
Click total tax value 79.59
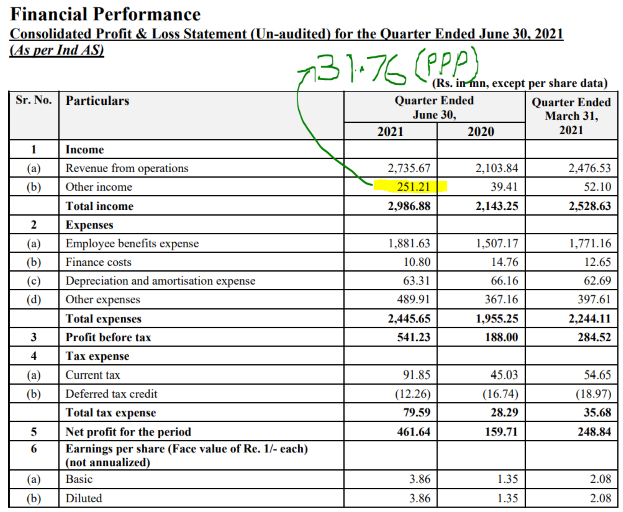click(417, 413)
